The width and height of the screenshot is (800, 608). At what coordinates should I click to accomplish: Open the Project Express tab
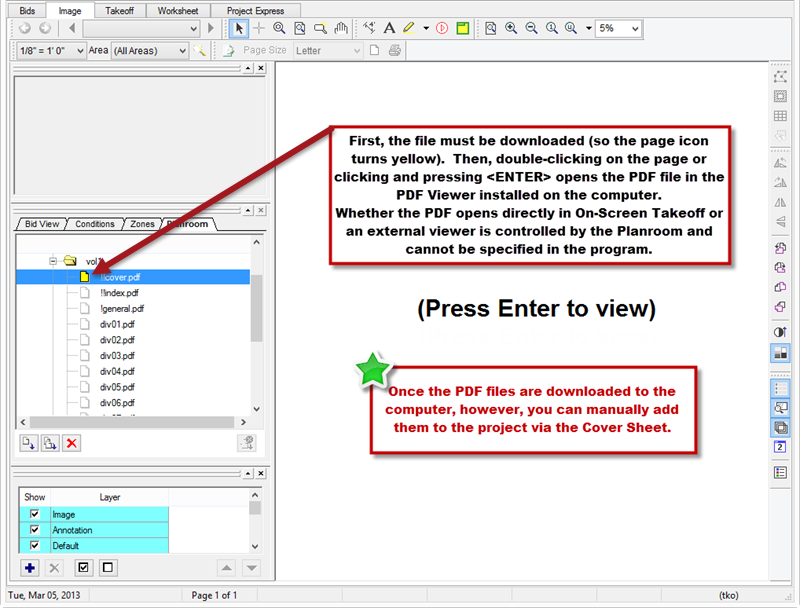(x=256, y=11)
